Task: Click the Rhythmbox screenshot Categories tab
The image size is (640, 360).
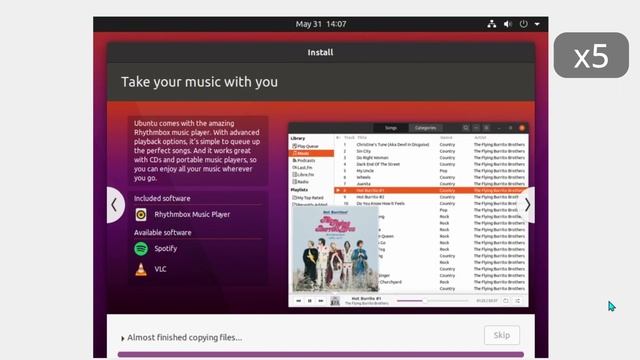Action: pos(425,128)
